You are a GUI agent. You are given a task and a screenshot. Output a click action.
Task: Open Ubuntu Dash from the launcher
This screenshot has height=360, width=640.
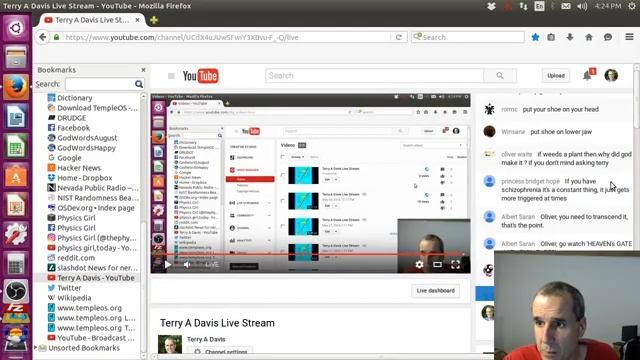point(16,28)
